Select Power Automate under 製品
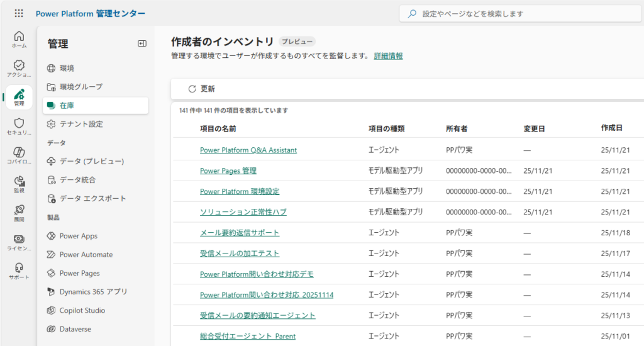 (x=86, y=255)
